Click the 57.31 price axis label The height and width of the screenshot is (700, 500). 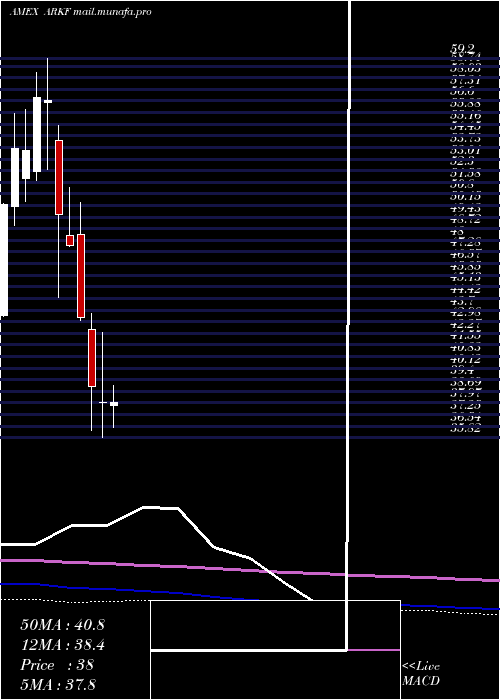point(465,81)
